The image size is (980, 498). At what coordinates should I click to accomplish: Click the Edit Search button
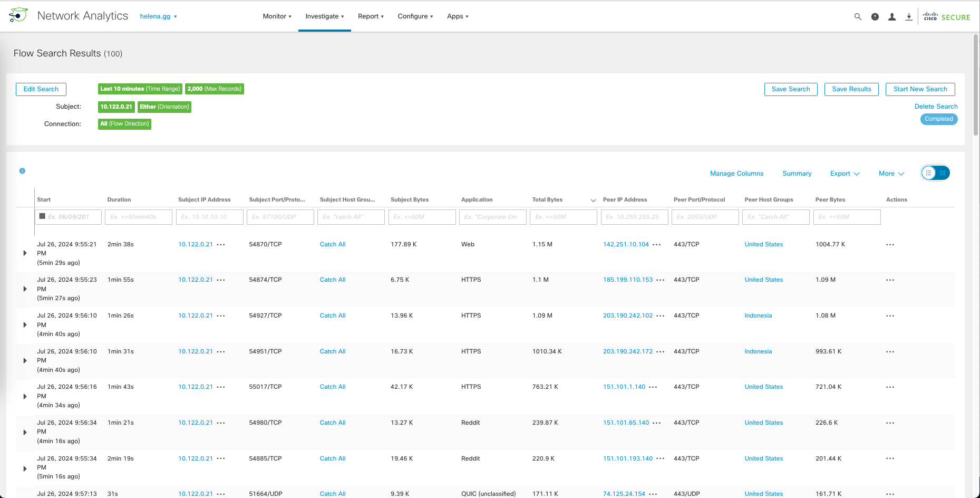(x=41, y=89)
